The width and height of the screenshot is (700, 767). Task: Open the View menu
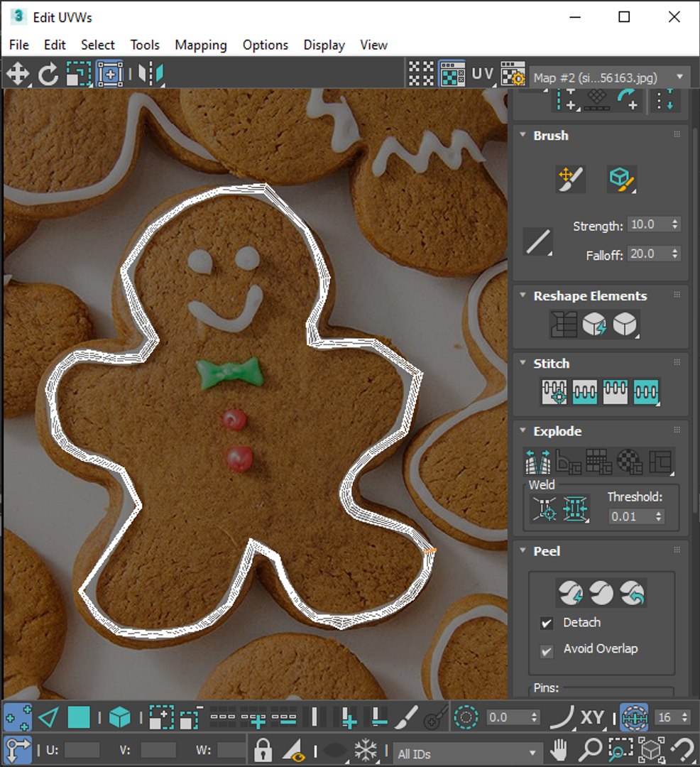coord(374,45)
